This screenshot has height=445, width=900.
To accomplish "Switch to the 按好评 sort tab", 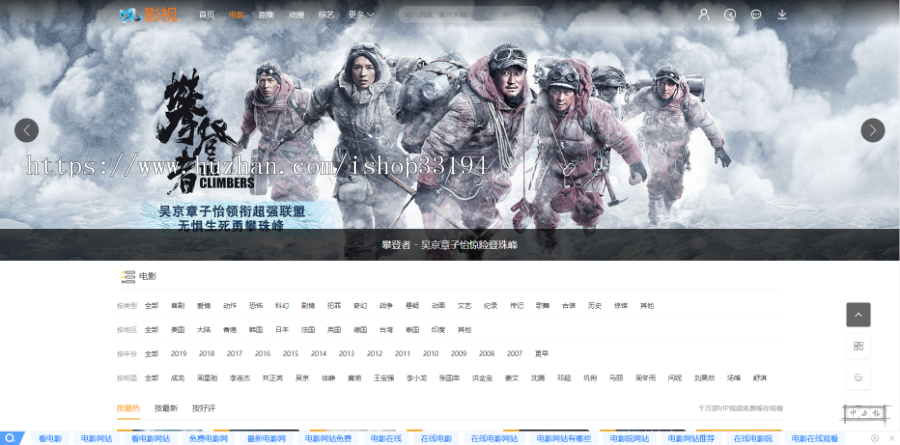I will (x=204, y=408).
